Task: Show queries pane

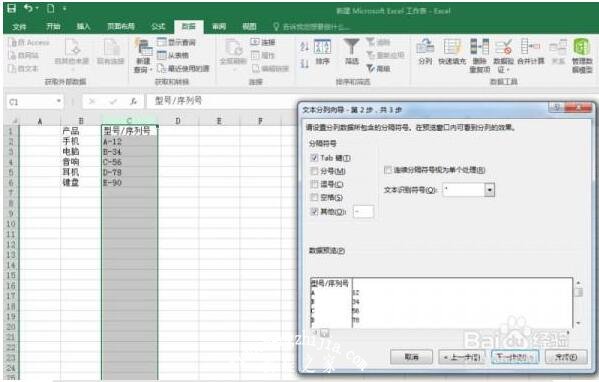Action: pos(176,42)
